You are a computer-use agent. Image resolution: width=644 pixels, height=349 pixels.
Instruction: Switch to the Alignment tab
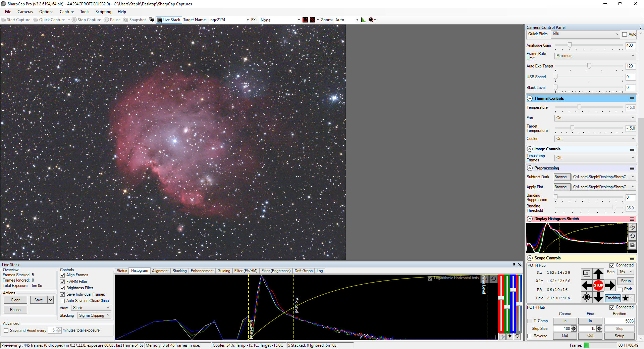click(160, 271)
